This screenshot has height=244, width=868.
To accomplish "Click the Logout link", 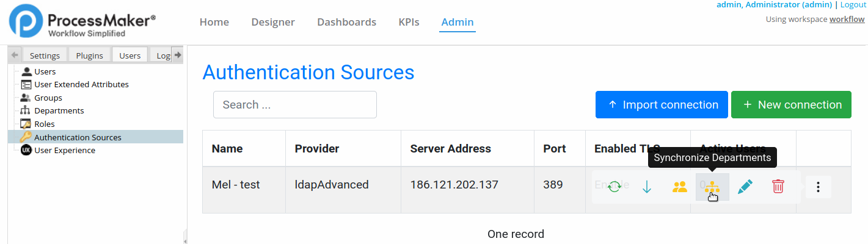I will 853,4.
